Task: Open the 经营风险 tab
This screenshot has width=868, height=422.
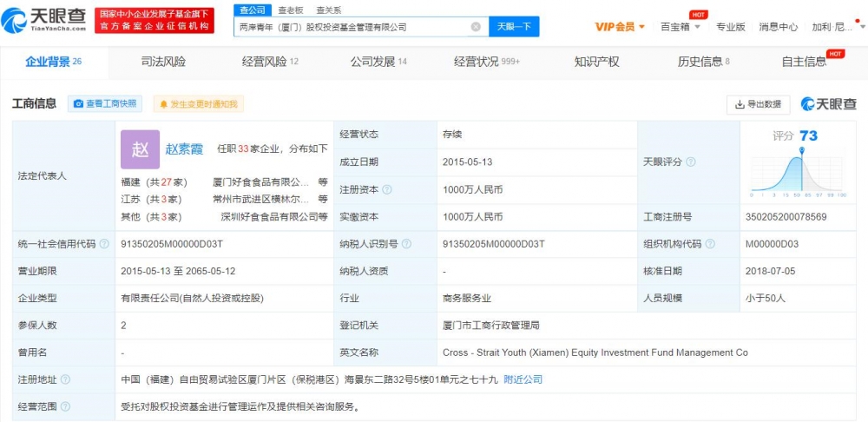Action: (271, 62)
